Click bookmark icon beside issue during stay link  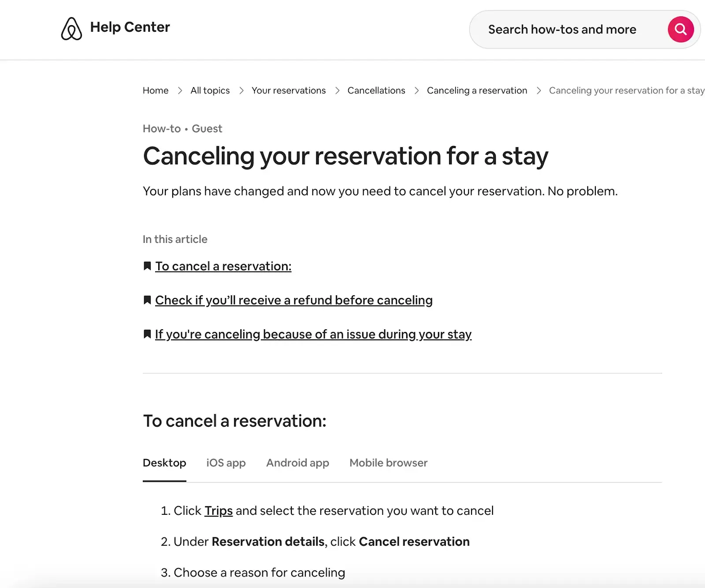(147, 334)
